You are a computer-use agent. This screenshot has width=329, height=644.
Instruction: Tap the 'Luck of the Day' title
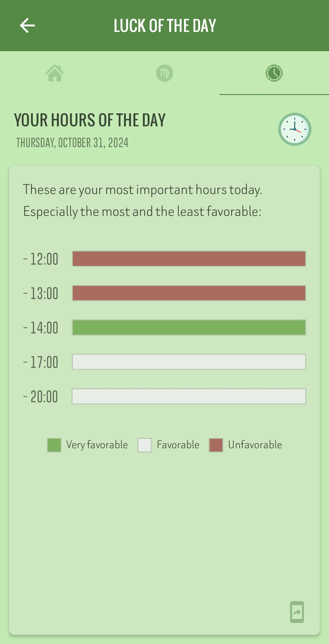165,26
